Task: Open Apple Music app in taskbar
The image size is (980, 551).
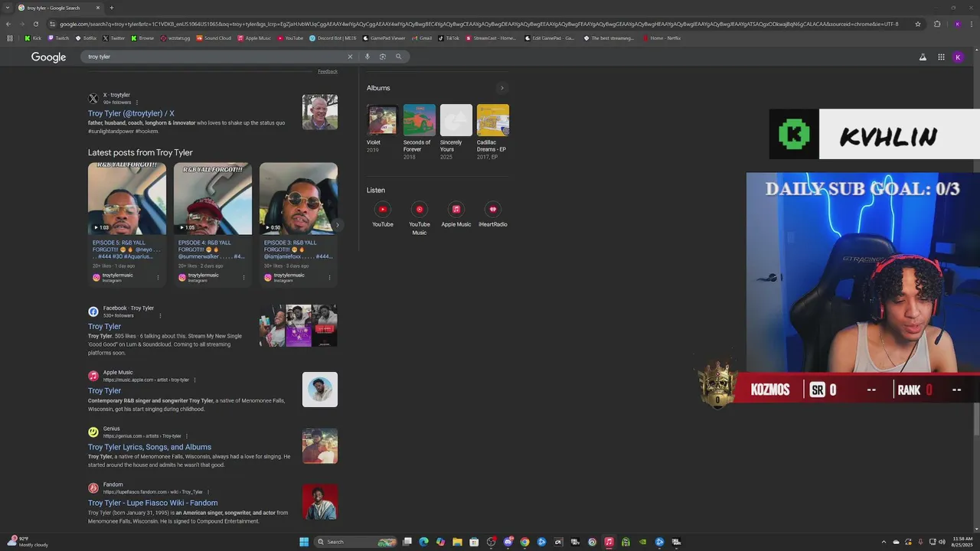Action: pos(609,542)
